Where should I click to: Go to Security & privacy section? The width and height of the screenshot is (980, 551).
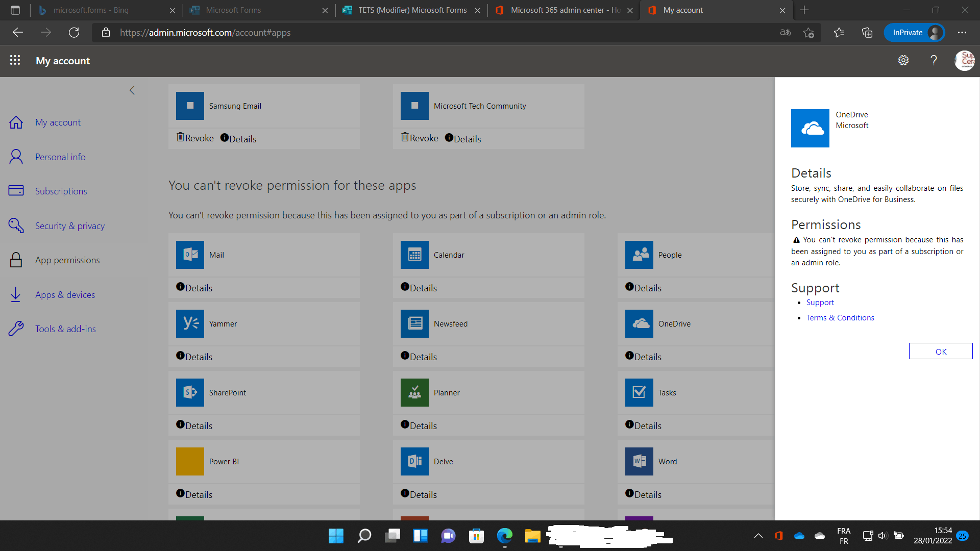click(x=69, y=226)
